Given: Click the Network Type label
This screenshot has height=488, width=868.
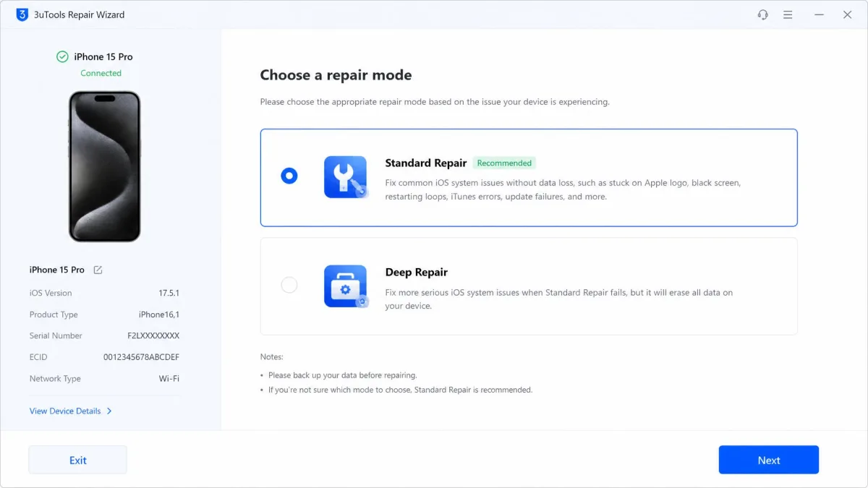Looking at the screenshot, I should click(x=55, y=379).
